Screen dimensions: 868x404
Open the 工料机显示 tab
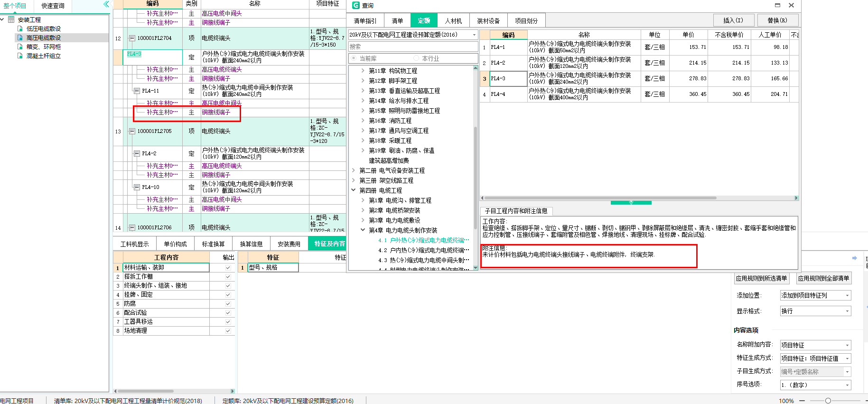(134, 244)
